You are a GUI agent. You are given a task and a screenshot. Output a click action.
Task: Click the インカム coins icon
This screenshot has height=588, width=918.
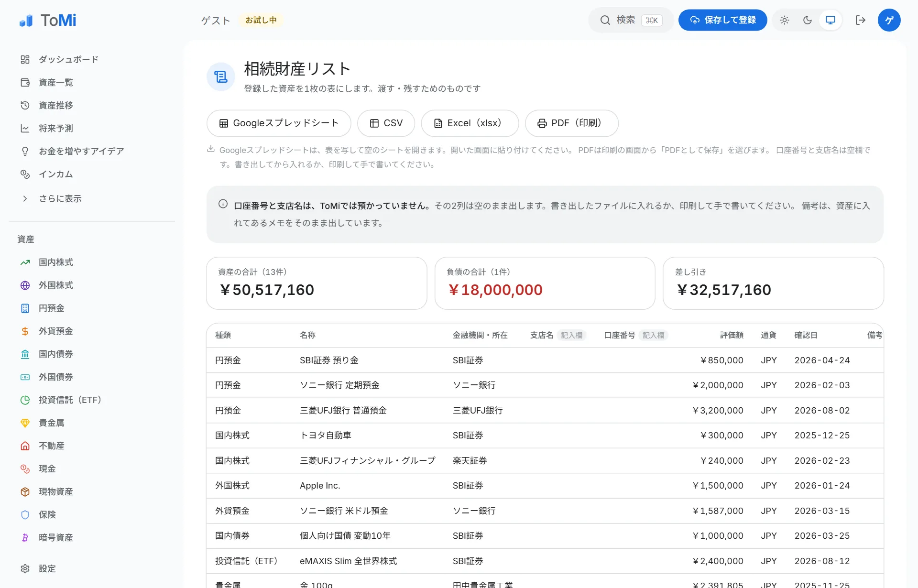point(25,174)
